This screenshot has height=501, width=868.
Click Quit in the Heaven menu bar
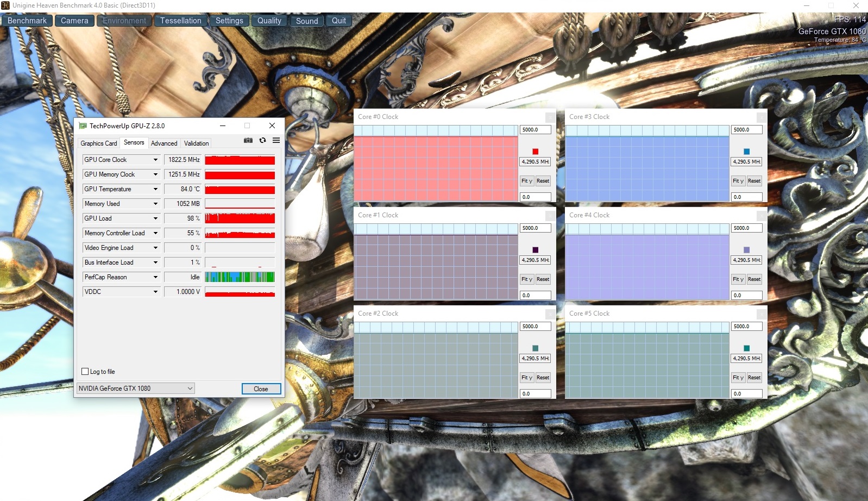[x=339, y=21]
